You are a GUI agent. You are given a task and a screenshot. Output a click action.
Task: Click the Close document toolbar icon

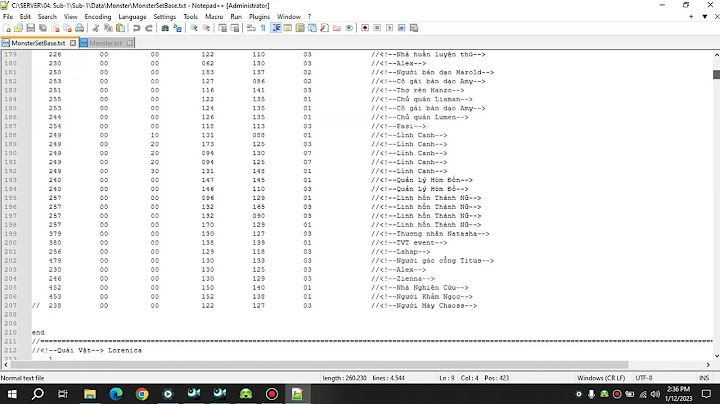click(x=55, y=28)
